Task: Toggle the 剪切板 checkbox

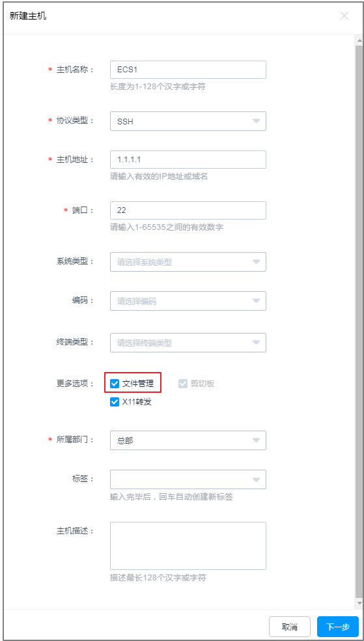Action: pos(182,384)
